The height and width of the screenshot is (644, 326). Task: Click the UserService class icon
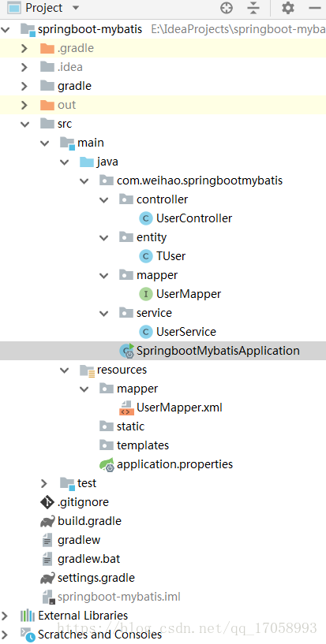[x=146, y=332]
